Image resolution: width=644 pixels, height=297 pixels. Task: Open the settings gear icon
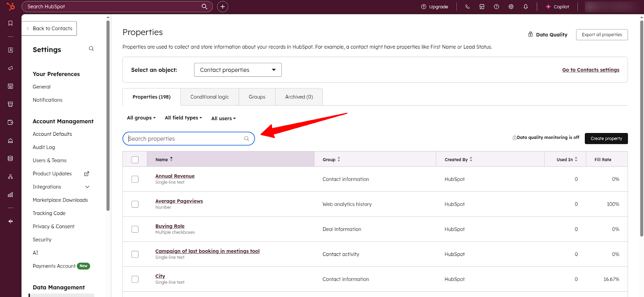point(511,6)
